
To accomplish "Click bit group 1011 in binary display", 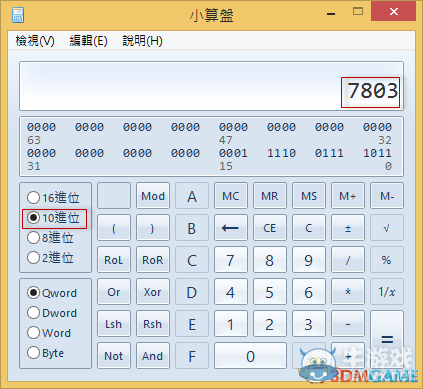I will tap(377, 153).
